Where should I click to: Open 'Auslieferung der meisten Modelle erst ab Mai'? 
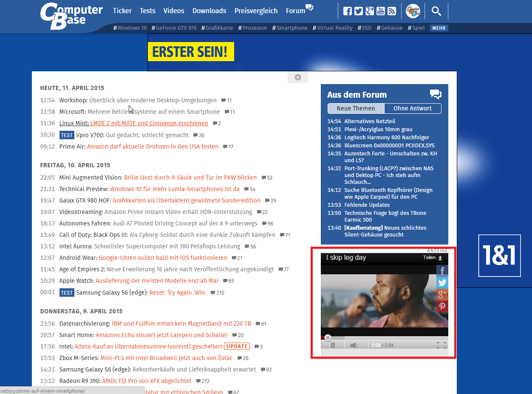coord(157,281)
